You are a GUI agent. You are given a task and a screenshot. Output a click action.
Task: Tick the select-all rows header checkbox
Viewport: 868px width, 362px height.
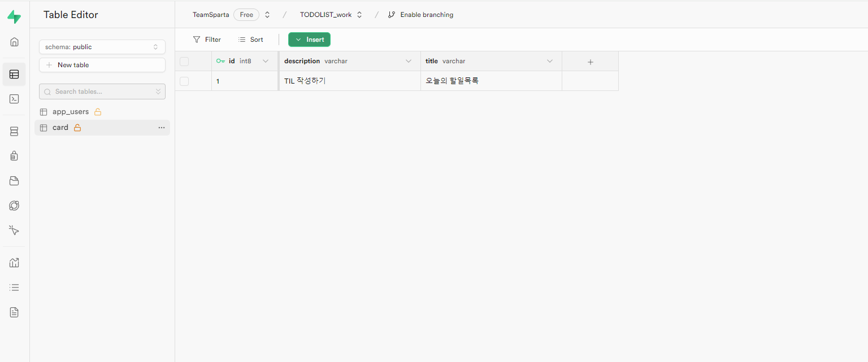[184, 62]
